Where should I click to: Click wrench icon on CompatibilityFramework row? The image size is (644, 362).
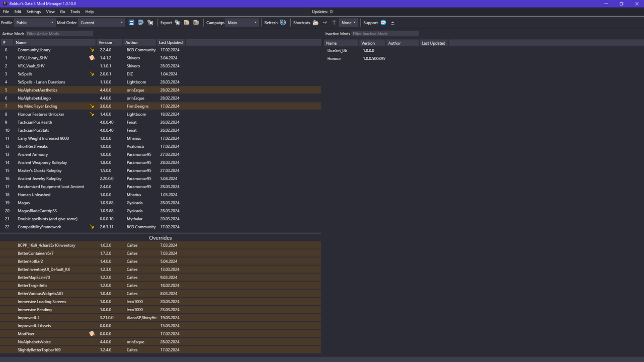[92, 227]
